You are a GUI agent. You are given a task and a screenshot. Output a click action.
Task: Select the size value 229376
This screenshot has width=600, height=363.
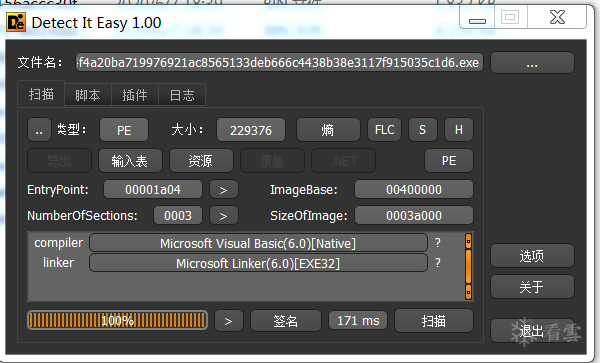coord(251,130)
